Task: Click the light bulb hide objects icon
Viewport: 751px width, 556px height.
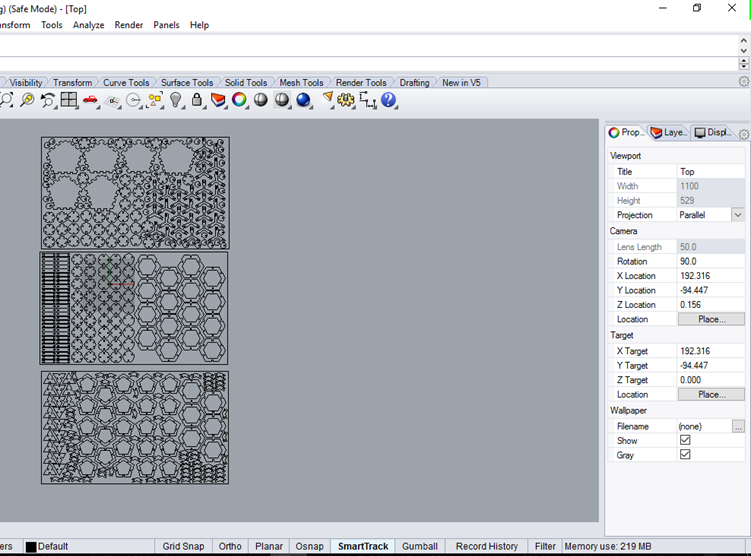Action: (176, 100)
